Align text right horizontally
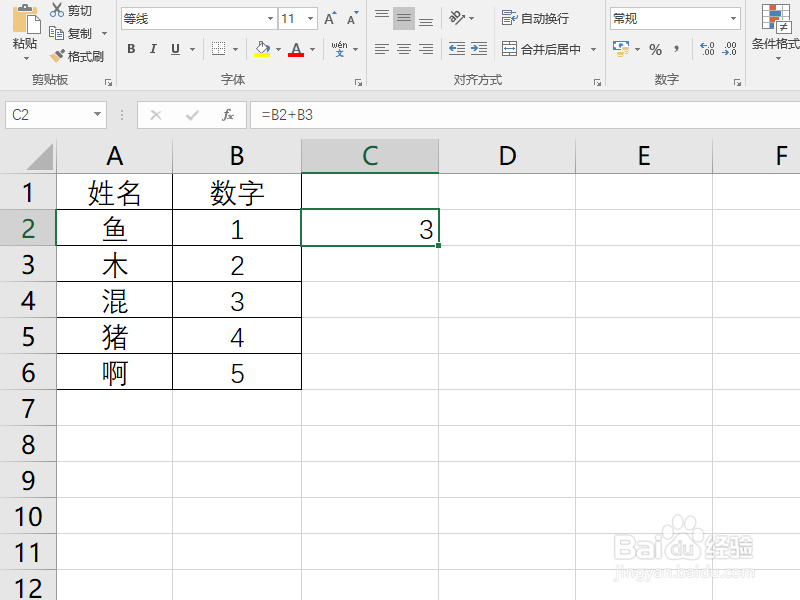The height and width of the screenshot is (600, 800). coord(426,49)
